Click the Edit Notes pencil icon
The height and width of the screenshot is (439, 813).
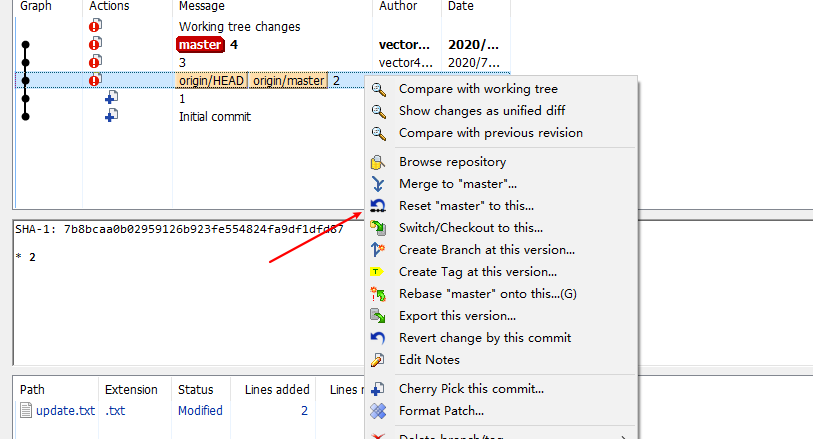point(378,360)
